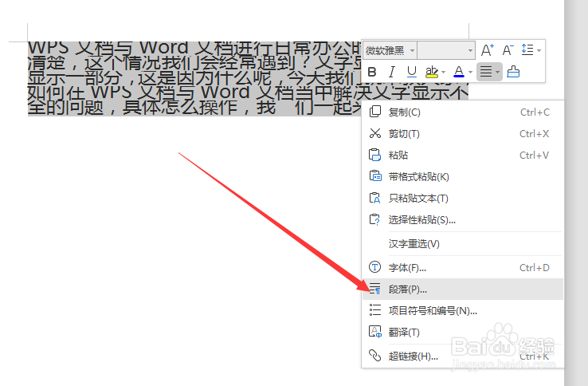The image size is (588, 386).
Task: Click the text alignment icon
Action: point(486,72)
